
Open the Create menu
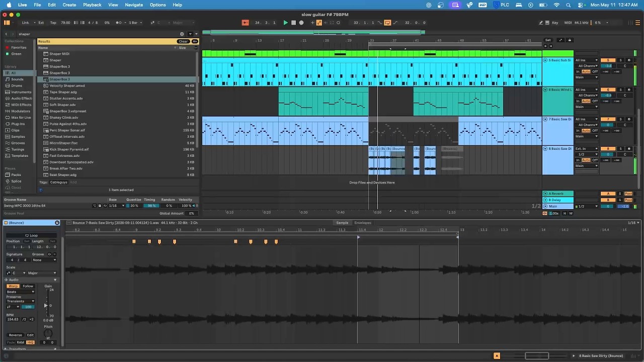click(x=69, y=5)
